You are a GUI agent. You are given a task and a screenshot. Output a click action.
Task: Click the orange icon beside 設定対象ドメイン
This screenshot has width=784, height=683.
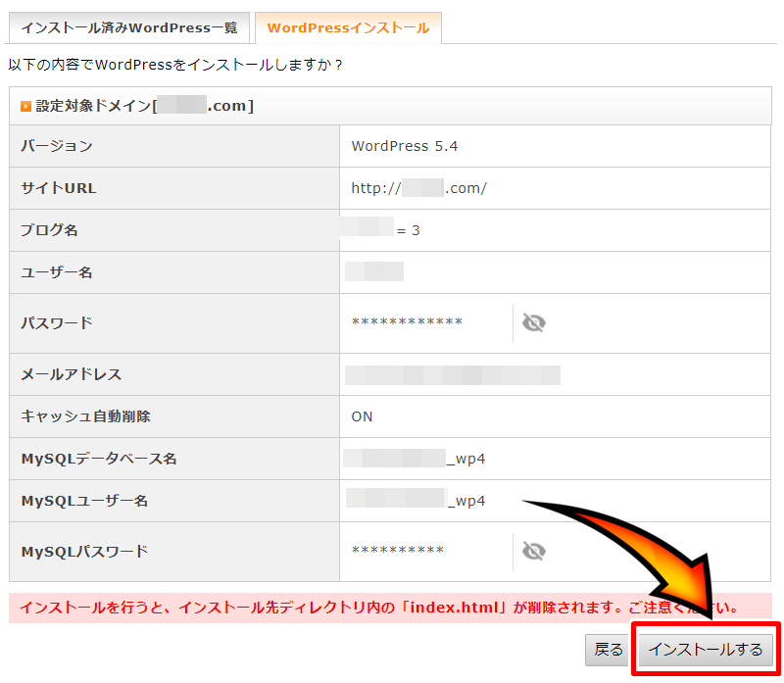(25, 106)
